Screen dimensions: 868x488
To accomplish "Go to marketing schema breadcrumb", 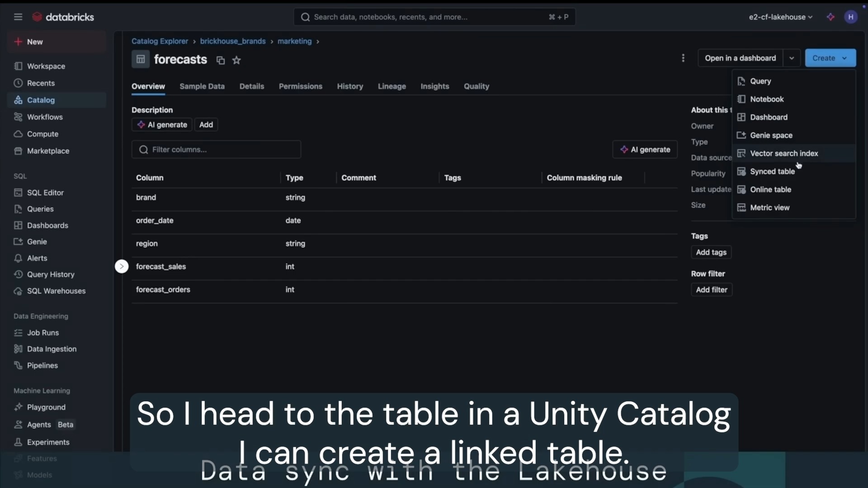I will [294, 41].
